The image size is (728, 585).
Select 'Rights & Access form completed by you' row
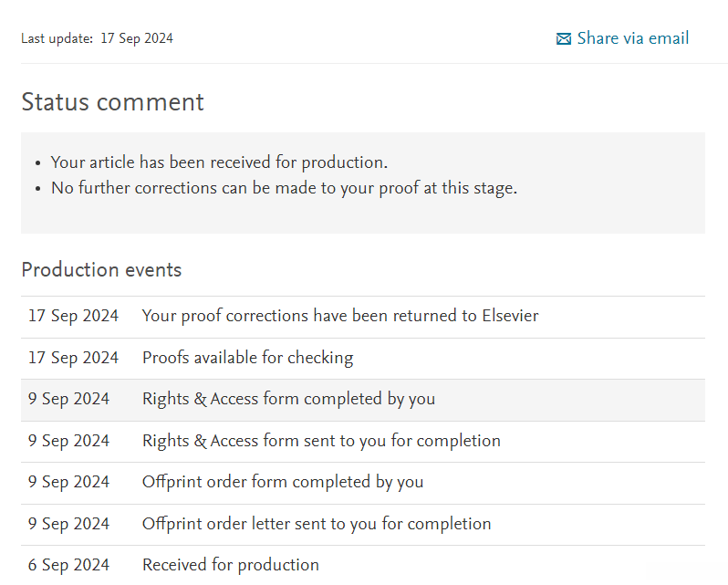pos(288,399)
